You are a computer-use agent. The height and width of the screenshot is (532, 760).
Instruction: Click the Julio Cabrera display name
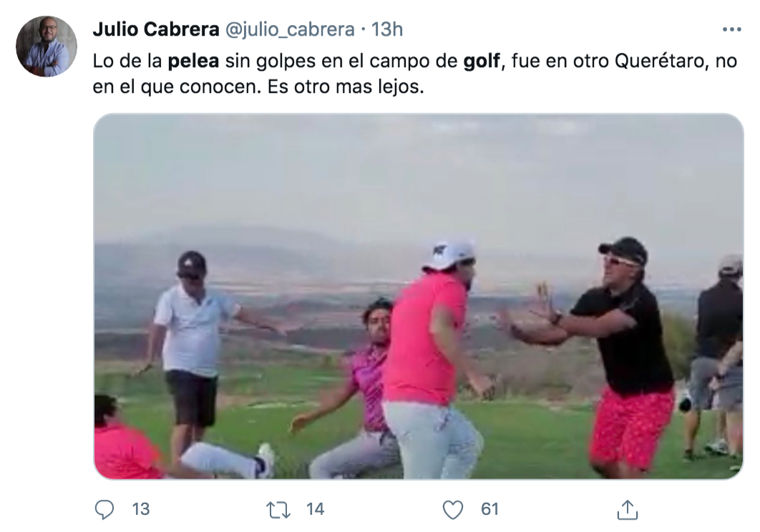(155, 29)
